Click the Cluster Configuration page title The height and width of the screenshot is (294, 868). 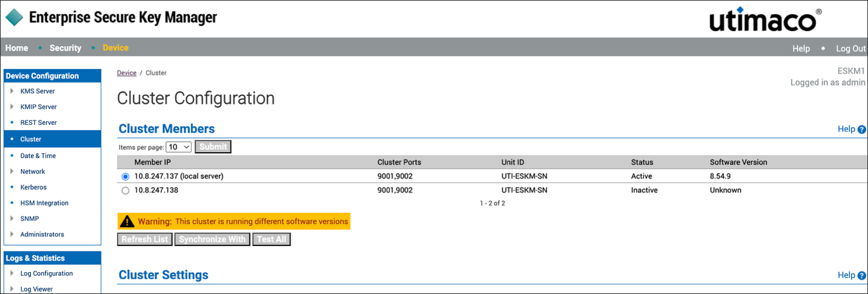(195, 98)
